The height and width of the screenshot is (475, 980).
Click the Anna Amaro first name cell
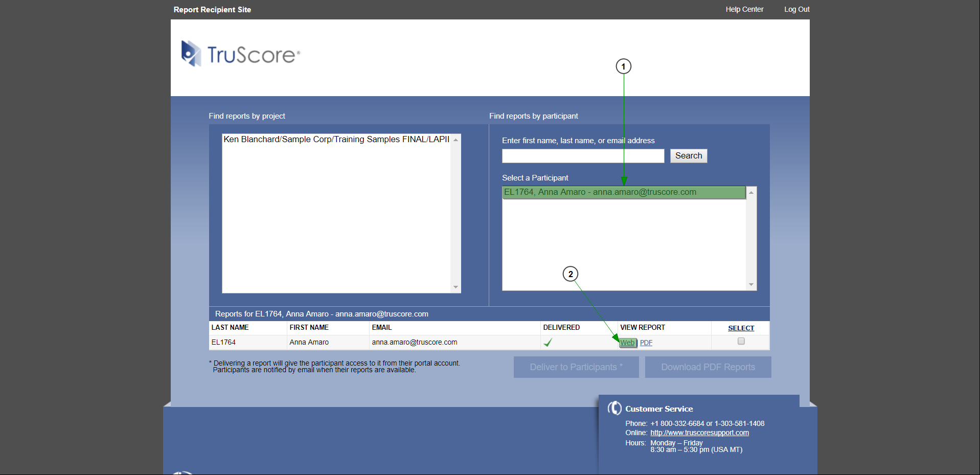309,343
